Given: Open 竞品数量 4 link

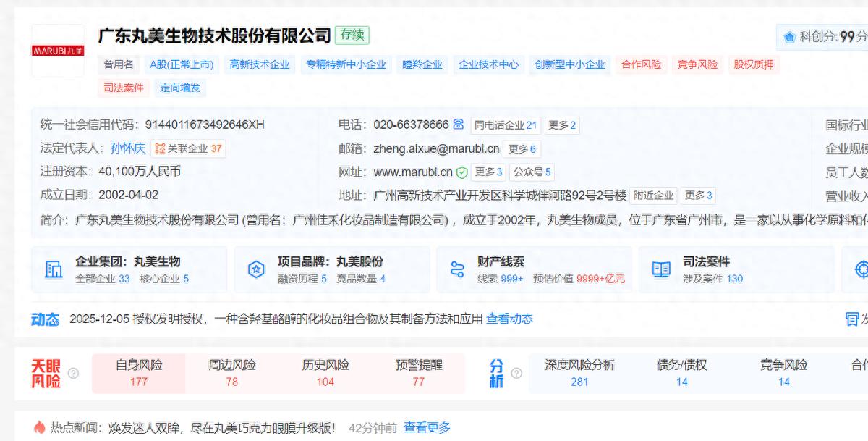Looking at the screenshot, I should click(x=361, y=279).
